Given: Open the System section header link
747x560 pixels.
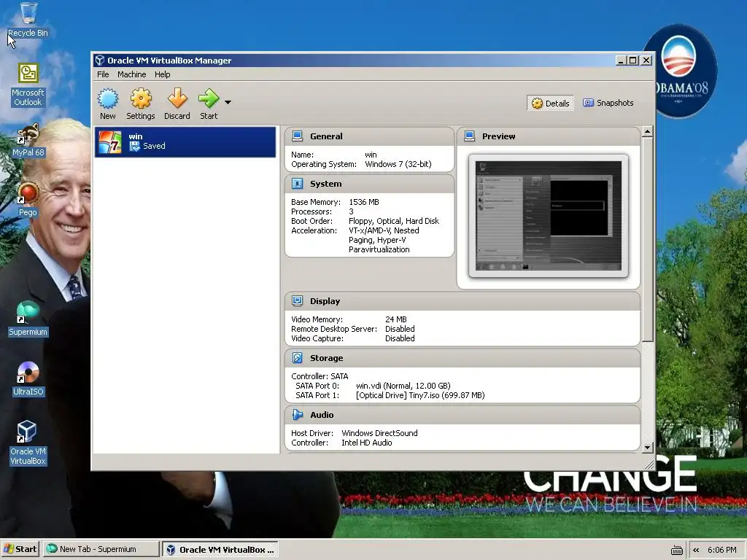Looking at the screenshot, I should pos(325,184).
